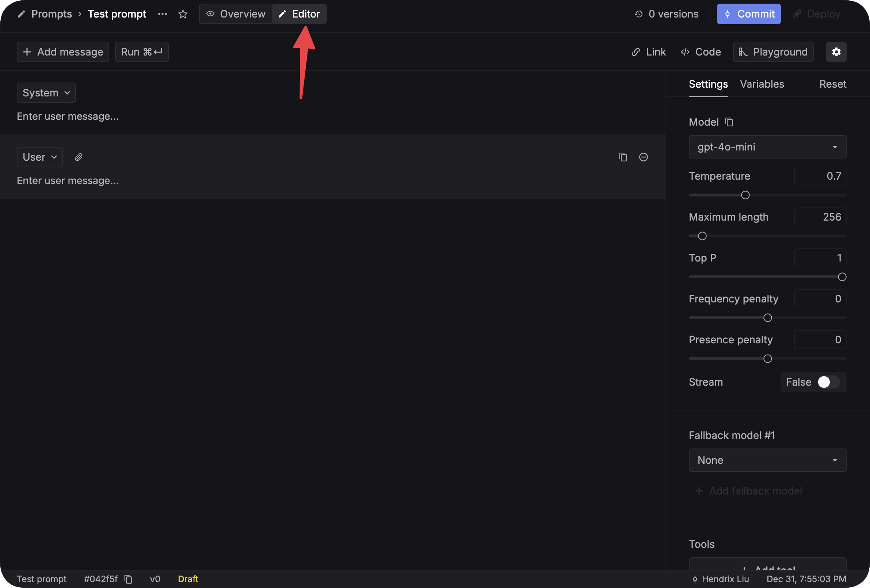Image resolution: width=870 pixels, height=588 pixels.
Task: Click the v0 version label
Action: click(x=155, y=579)
